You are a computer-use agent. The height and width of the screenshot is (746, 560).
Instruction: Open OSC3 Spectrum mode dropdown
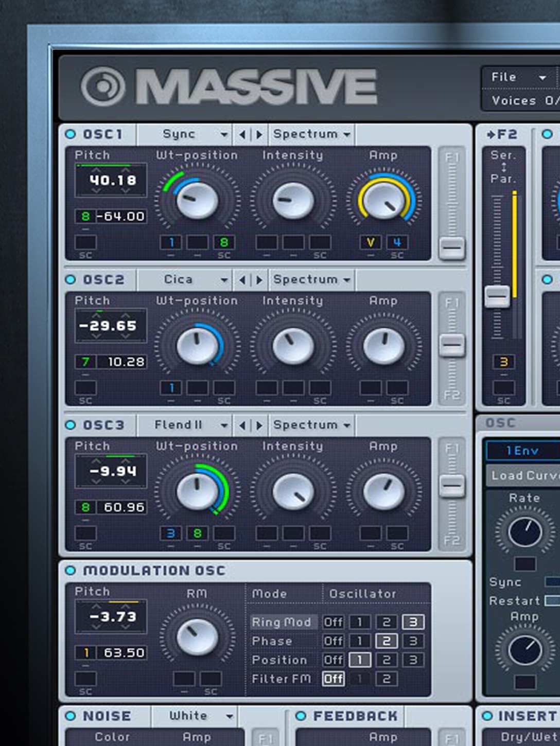[x=312, y=425]
